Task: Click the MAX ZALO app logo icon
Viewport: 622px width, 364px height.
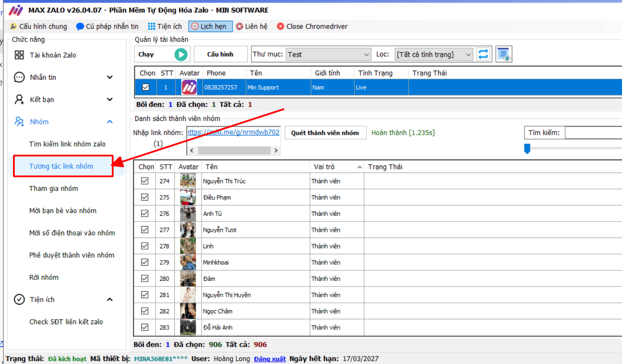Action: [16, 10]
